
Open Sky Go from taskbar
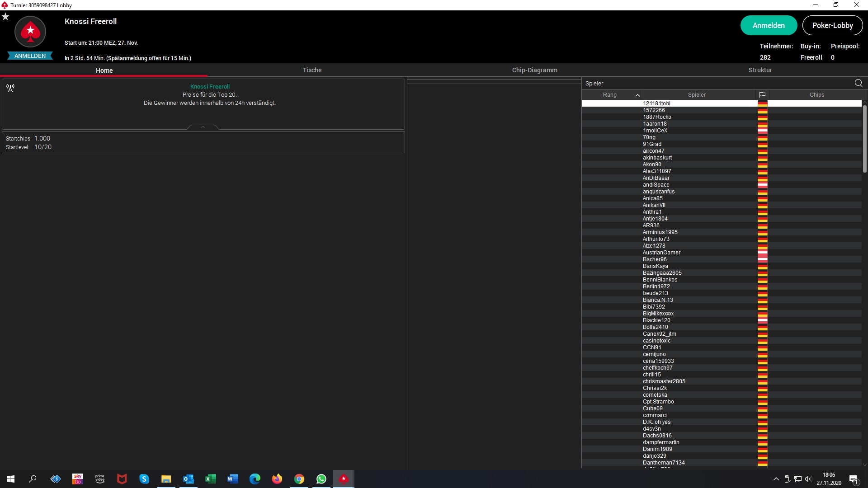click(x=78, y=479)
